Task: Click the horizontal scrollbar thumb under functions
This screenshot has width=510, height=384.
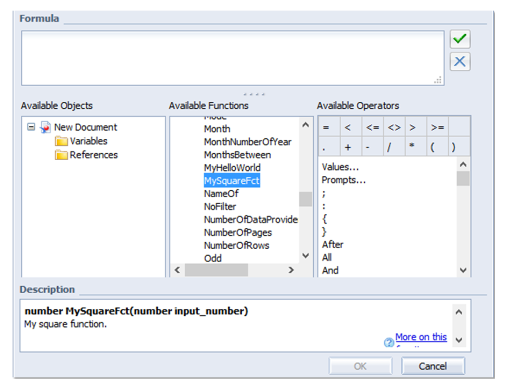Action: [x=216, y=270]
